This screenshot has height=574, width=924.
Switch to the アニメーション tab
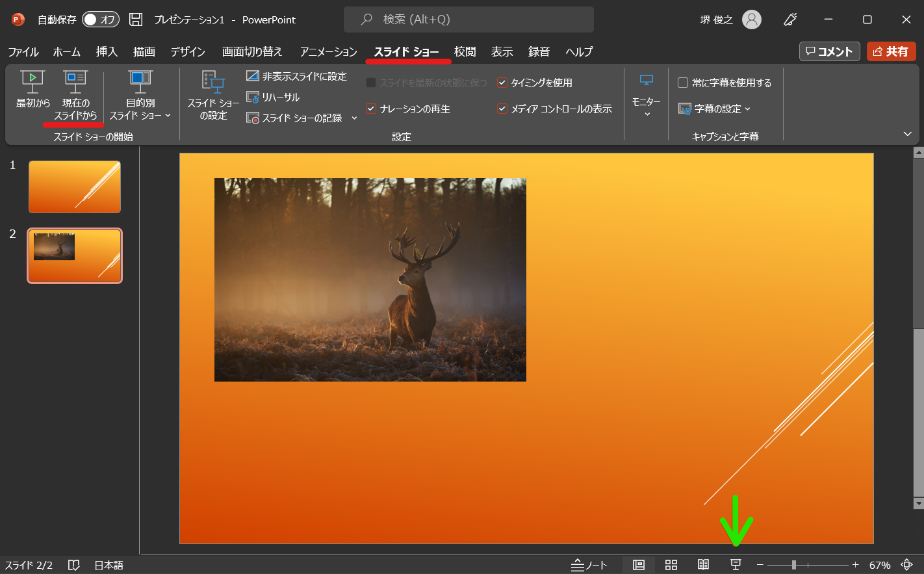329,51
